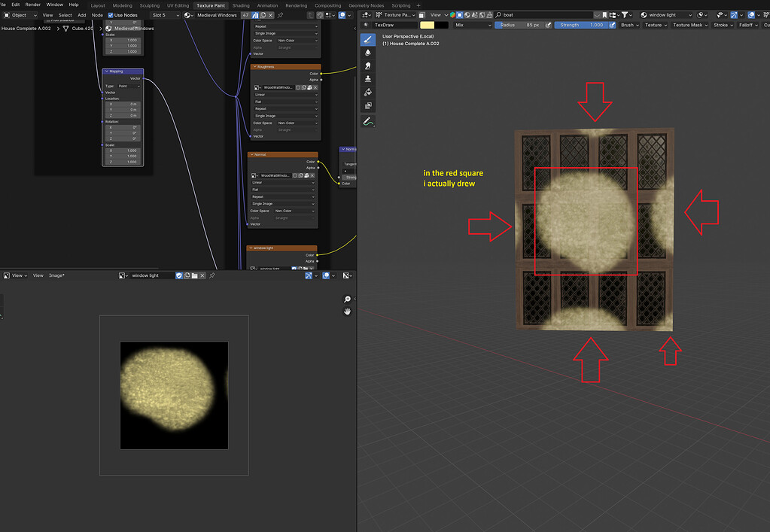This screenshot has width=770, height=532.
Task: Open the Render menu in the top bar
Action: [x=32, y=5]
